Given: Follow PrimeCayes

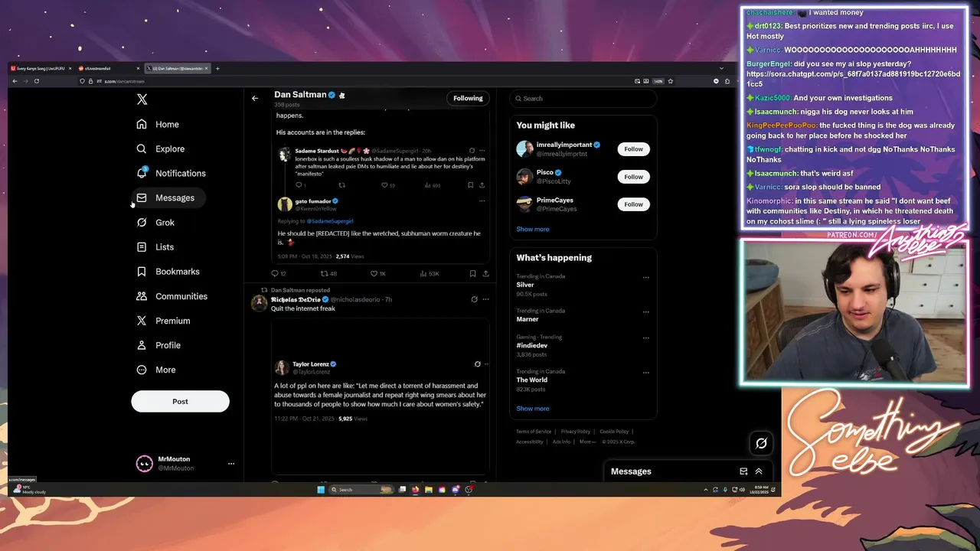Looking at the screenshot, I should [633, 204].
